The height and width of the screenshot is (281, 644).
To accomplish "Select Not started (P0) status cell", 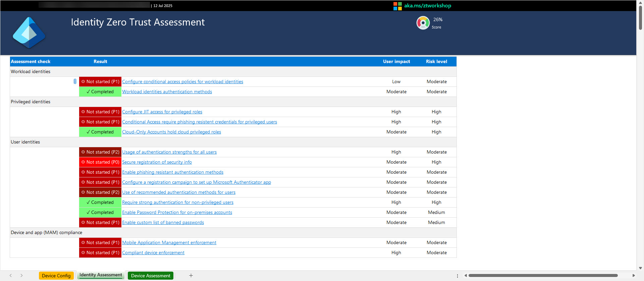I will [x=100, y=162].
